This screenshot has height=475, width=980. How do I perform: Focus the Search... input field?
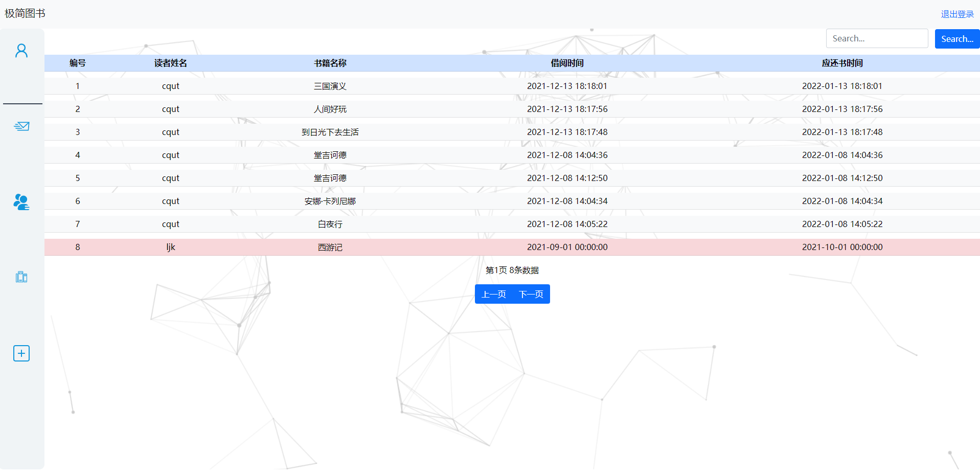877,38
